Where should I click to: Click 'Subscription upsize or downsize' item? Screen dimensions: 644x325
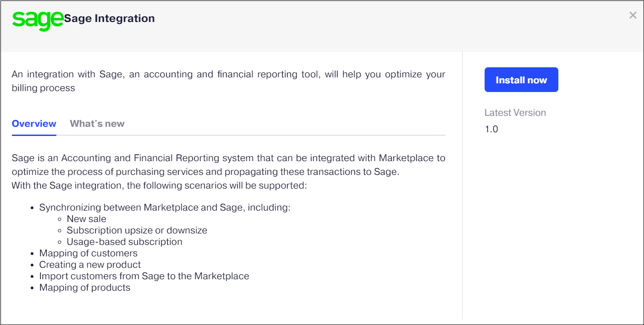pyautogui.click(x=137, y=230)
